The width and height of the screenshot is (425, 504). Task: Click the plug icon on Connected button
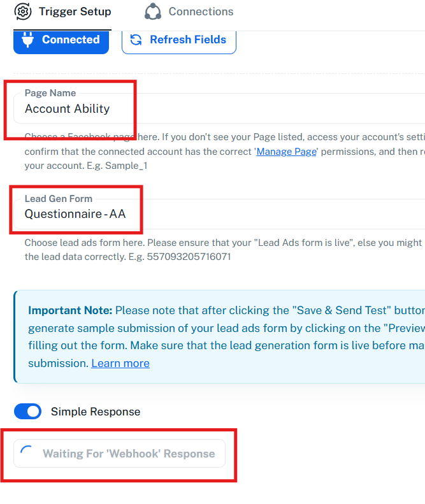pyautogui.click(x=27, y=40)
